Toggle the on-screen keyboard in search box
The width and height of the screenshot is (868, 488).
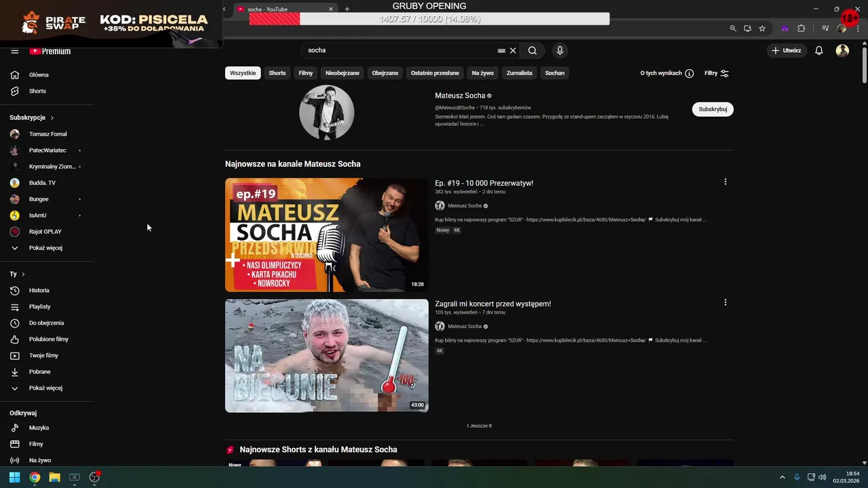pos(501,50)
